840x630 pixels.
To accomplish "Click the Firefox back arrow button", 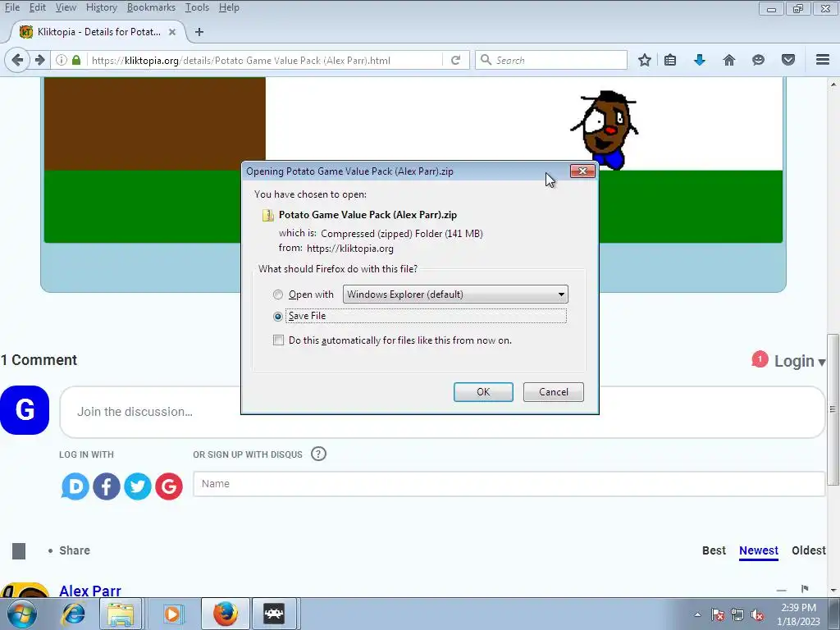I will click(x=17, y=60).
